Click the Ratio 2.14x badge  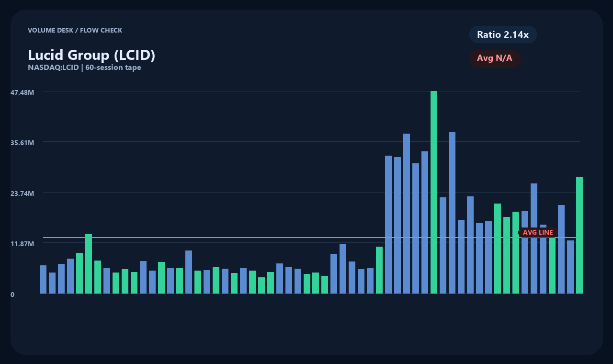tap(503, 34)
